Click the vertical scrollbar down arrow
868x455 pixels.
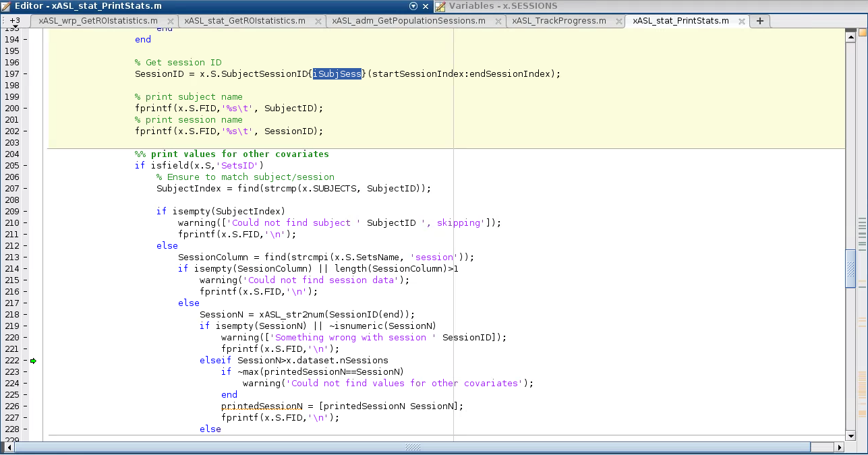[850, 435]
